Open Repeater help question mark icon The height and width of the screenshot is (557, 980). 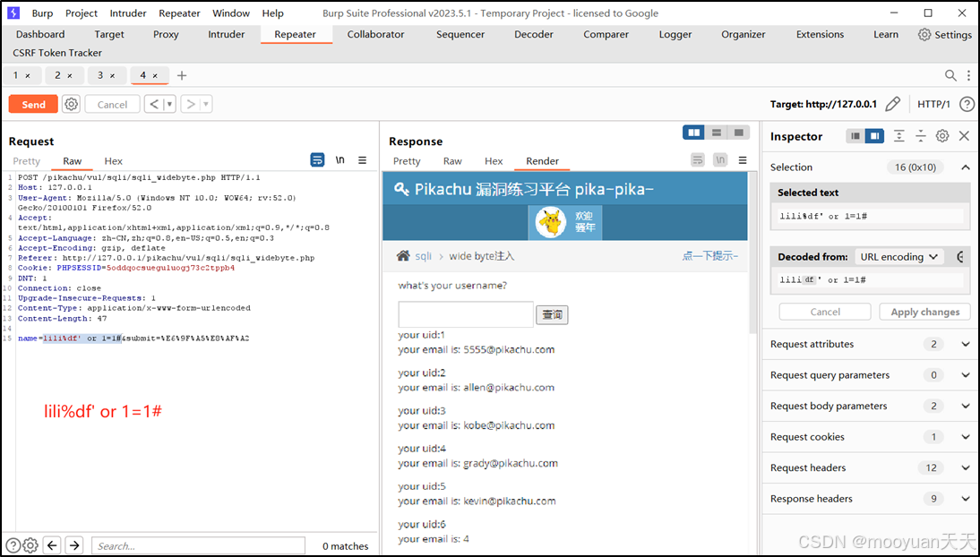coord(967,104)
